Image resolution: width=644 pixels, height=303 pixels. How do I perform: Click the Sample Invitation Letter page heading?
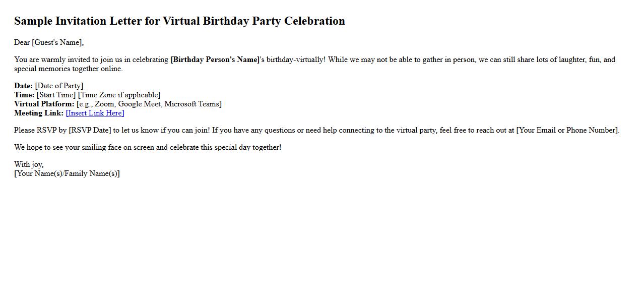(x=179, y=21)
